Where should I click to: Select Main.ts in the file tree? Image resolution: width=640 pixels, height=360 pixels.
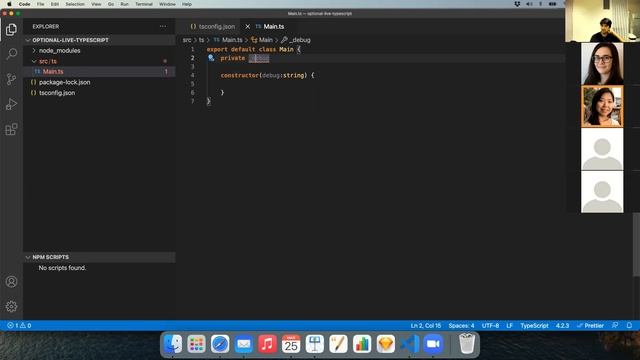100,71
